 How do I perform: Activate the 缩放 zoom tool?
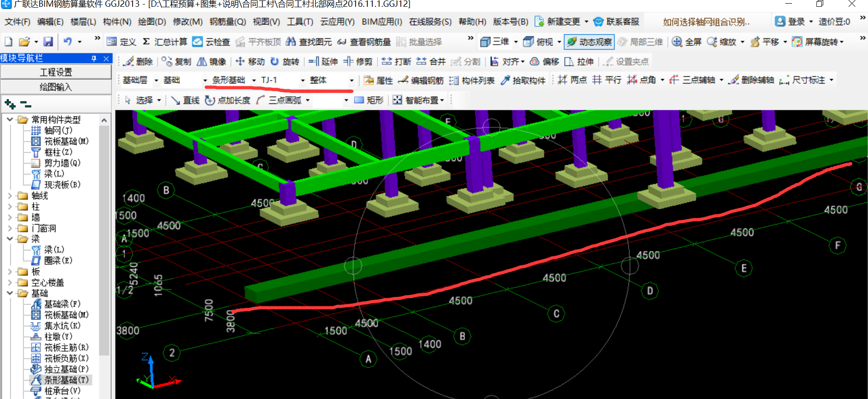coord(722,42)
